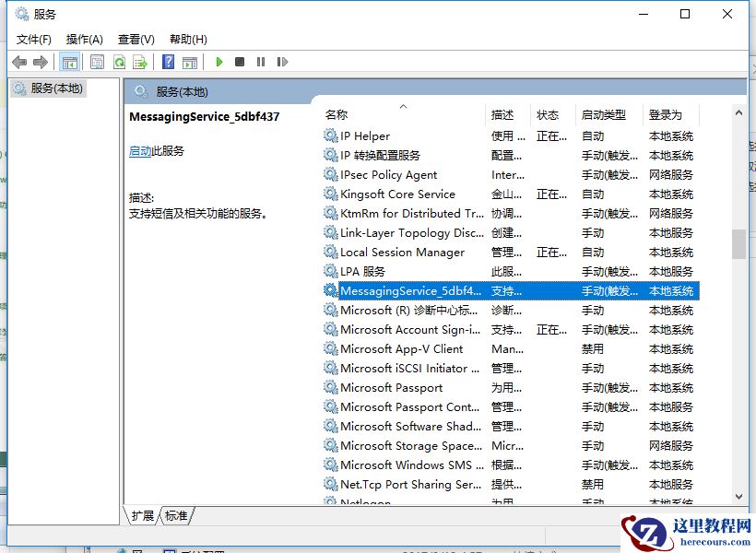Stop the service using the black square icon

pyautogui.click(x=240, y=62)
